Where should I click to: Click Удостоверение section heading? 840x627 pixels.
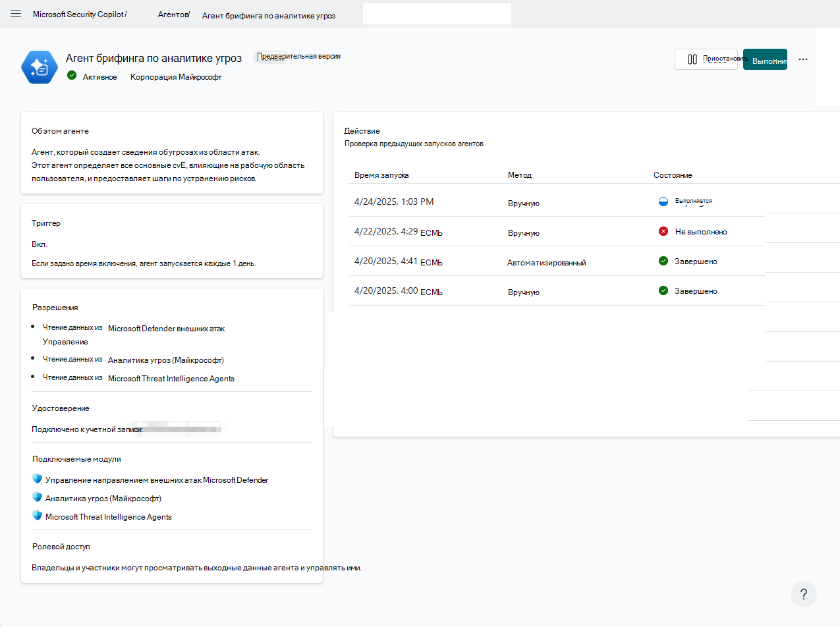coord(61,408)
